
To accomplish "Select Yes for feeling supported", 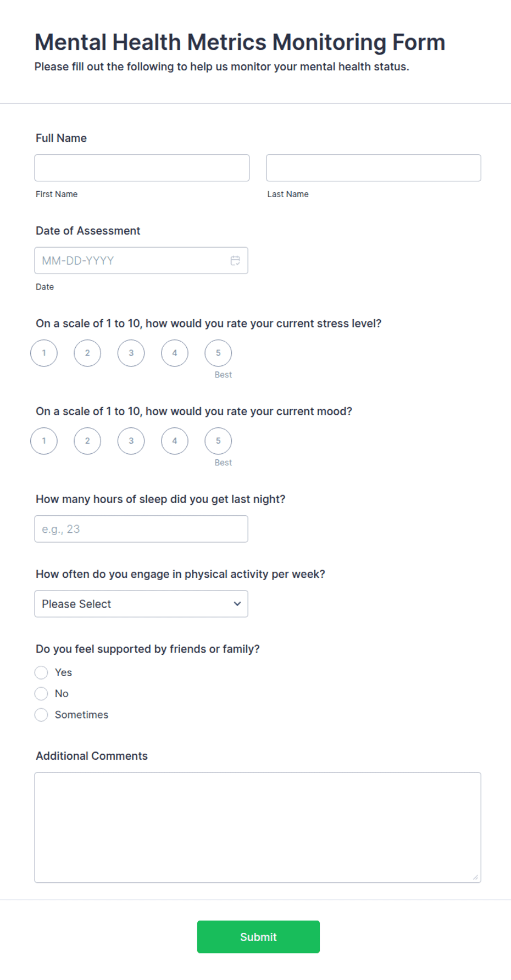I will [x=41, y=672].
